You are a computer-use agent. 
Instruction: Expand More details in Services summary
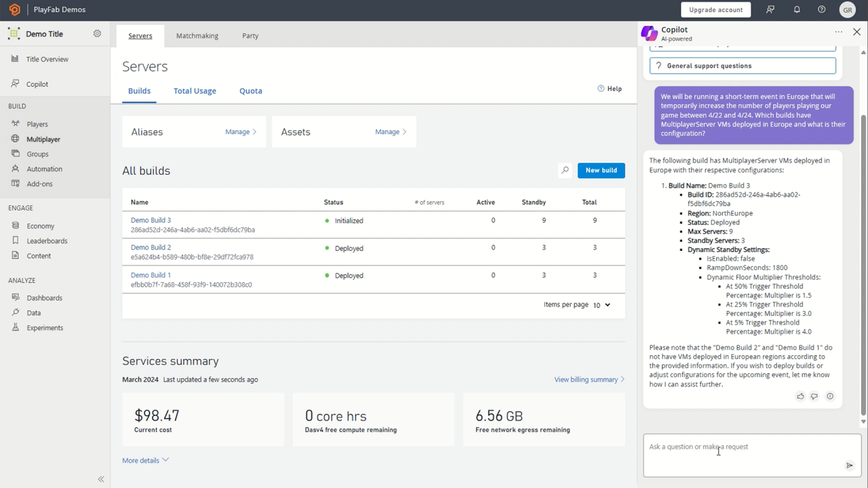tap(145, 460)
